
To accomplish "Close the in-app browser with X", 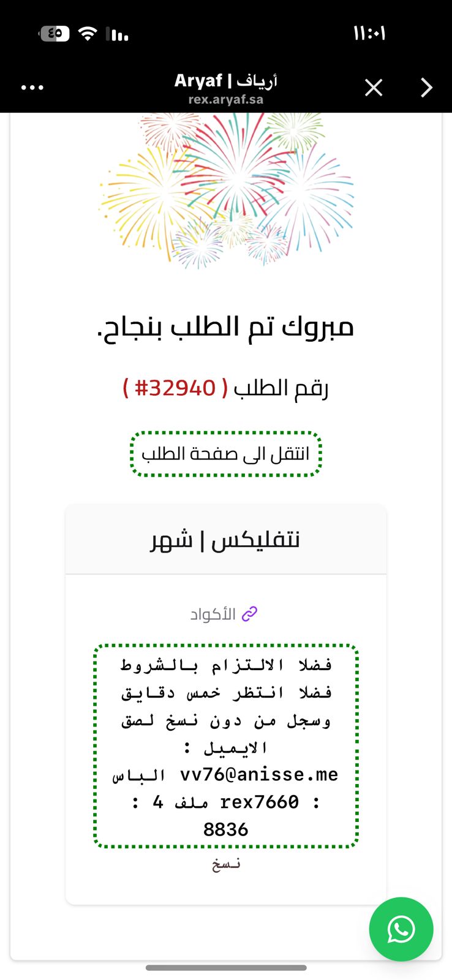I will coord(374,88).
